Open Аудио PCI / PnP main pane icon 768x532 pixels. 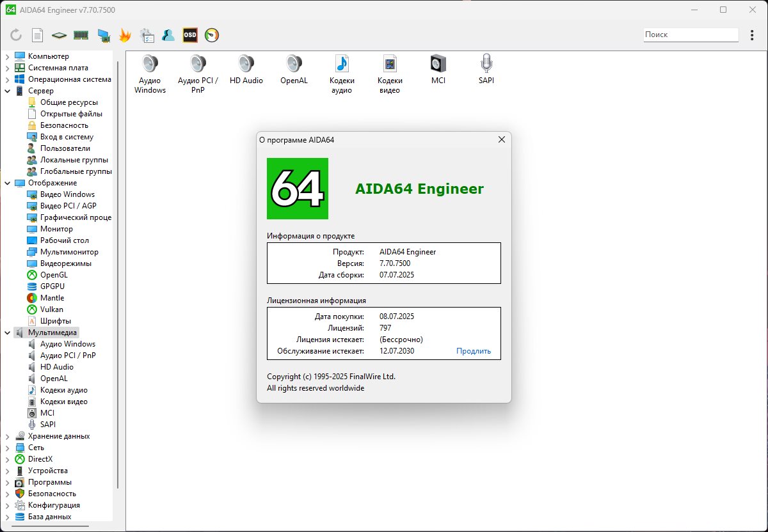pos(198,74)
